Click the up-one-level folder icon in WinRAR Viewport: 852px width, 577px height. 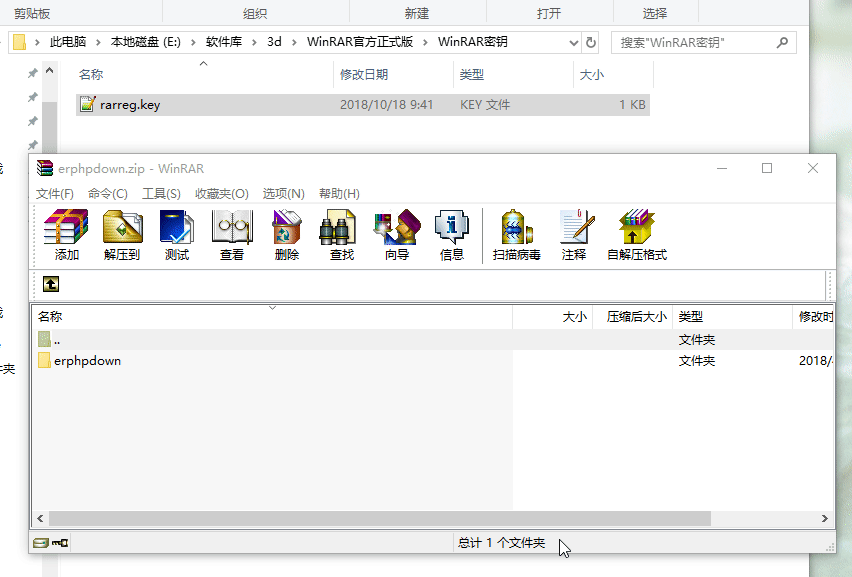(x=49, y=284)
